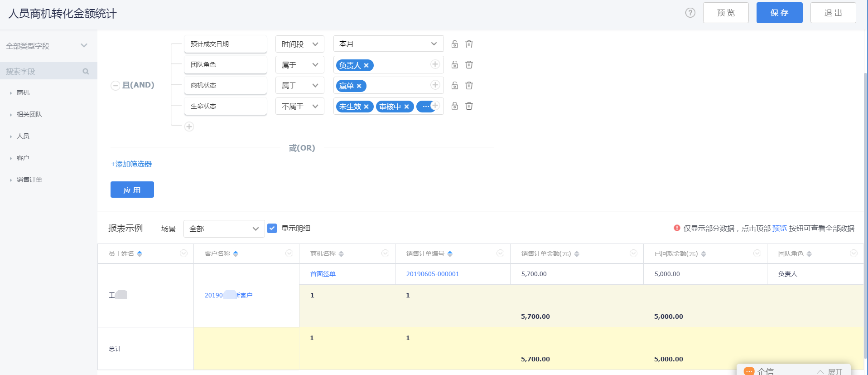
Task: Click the lock icon for 团队角色 row
Action: (455, 64)
